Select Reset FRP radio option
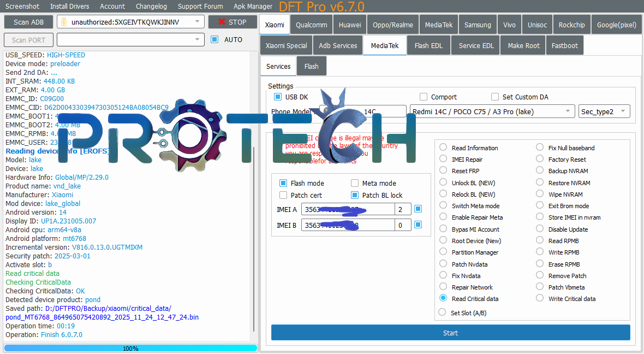The image size is (644, 354). coord(443,170)
